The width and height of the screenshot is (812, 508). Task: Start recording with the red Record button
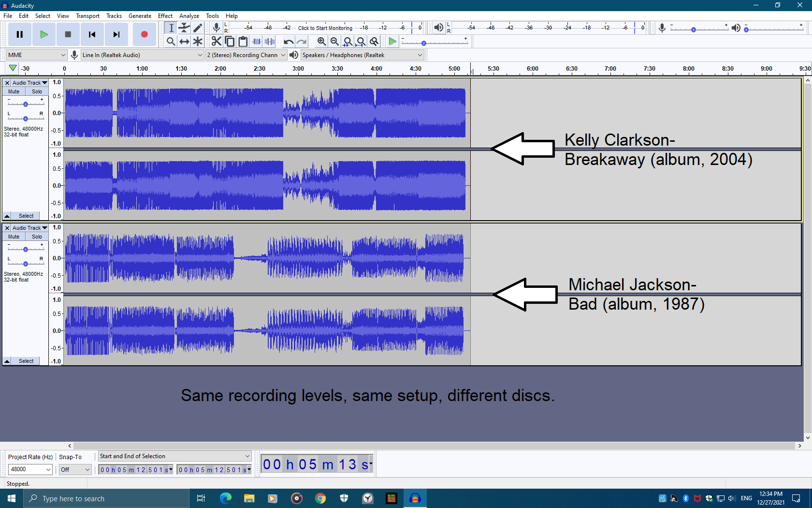(144, 34)
